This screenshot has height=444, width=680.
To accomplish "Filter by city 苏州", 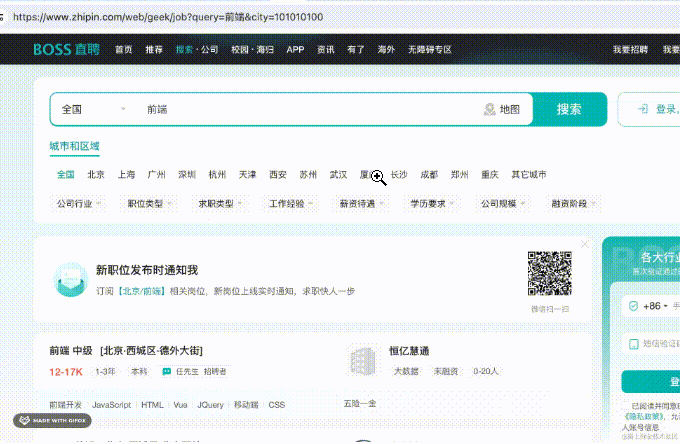I will pyautogui.click(x=308, y=174).
